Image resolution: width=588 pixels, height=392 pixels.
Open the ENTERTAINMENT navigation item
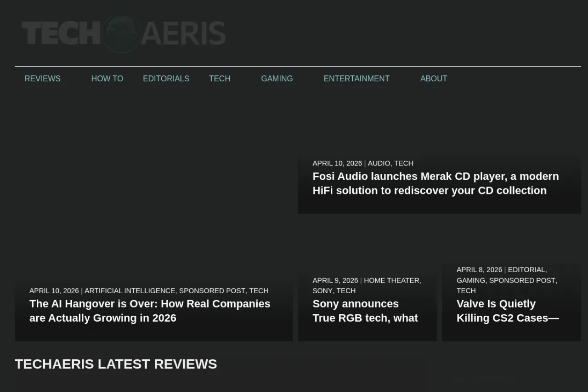click(356, 79)
